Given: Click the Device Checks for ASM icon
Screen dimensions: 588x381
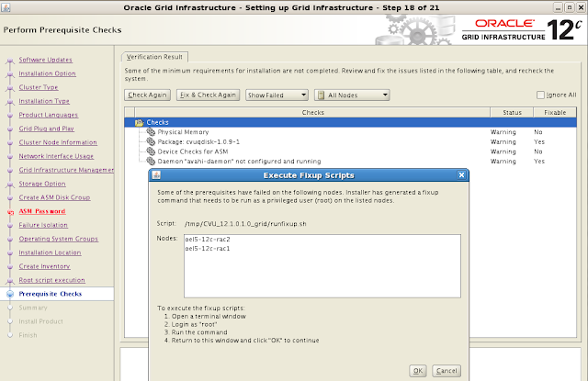Looking at the screenshot, I should [x=151, y=151].
